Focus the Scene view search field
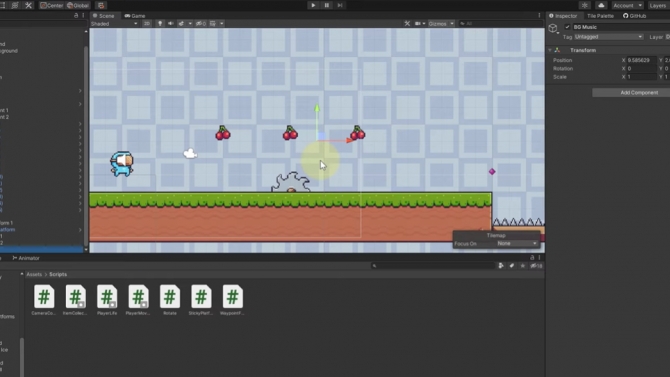Viewport: 670px width, 377px height. pos(500,24)
